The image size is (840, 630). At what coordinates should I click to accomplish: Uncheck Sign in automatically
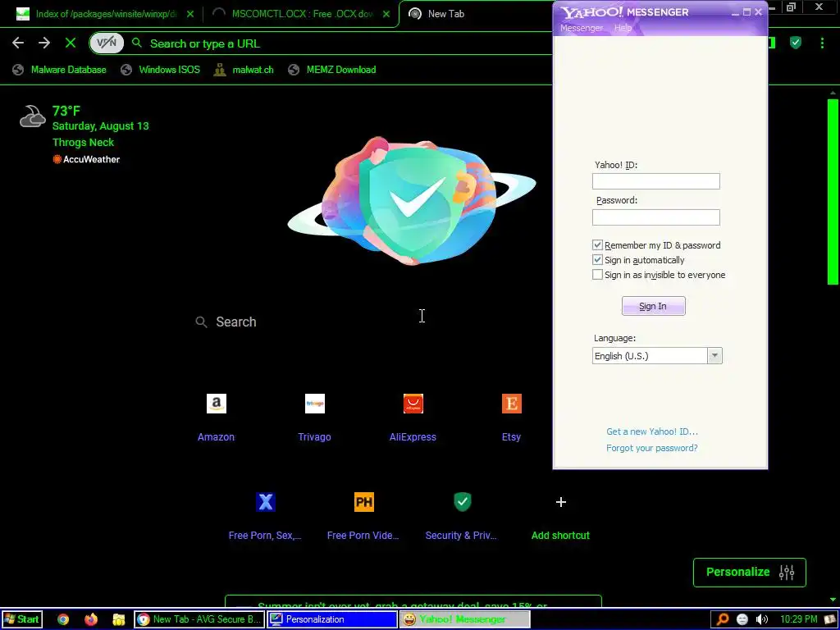(x=597, y=260)
